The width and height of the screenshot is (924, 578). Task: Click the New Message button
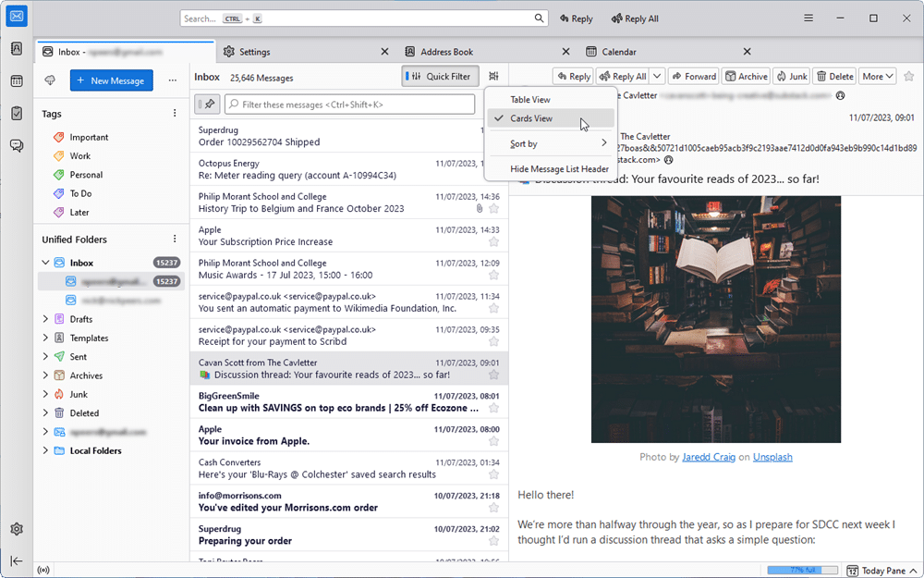[x=112, y=80]
